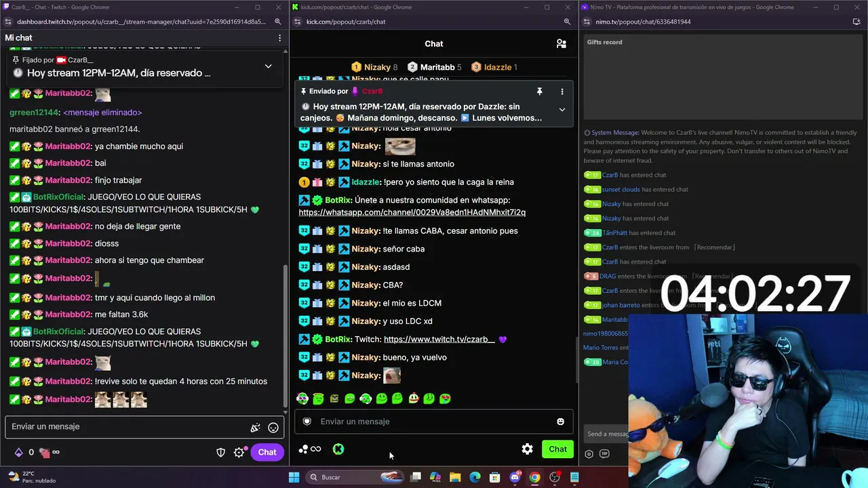Viewport: 868px width, 488px height.
Task: Open the Kick emote picker smiley
Action: click(x=560, y=422)
